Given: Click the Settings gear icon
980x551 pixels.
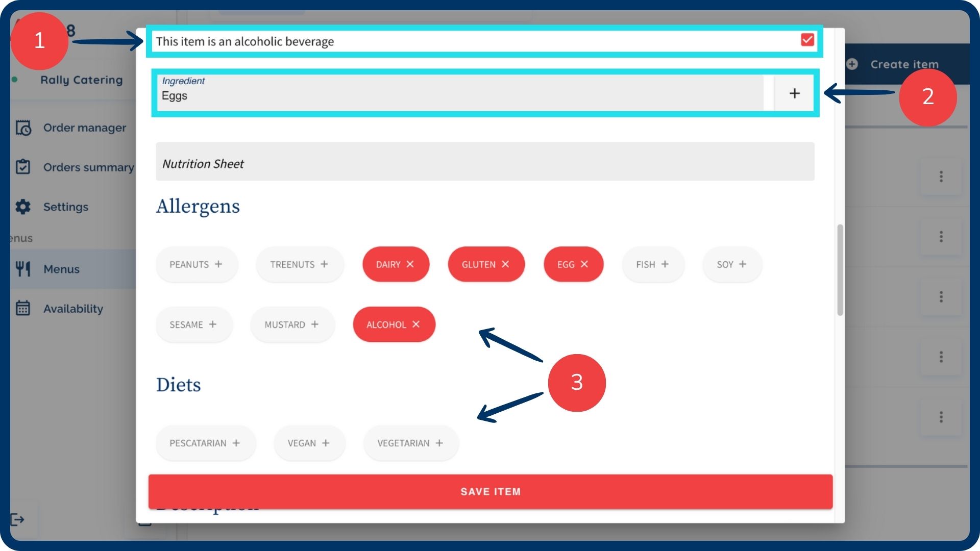Looking at the screenshot, I should [23, 207].
